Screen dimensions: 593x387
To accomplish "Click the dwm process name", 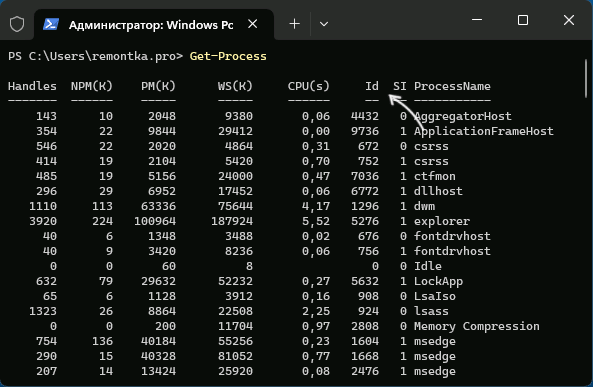I will pos(424,206).
